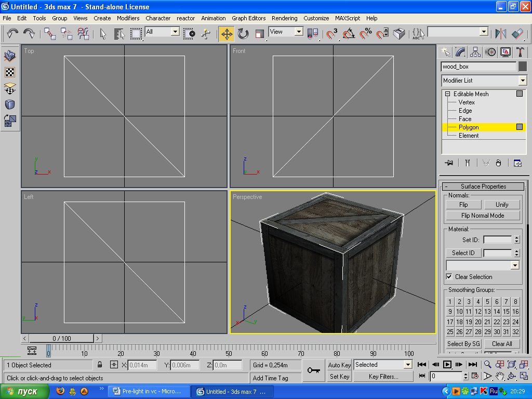Pick the Rectangular Selection Region tool
The width and height of the screenshot is (532, 399).
pyautogui.click(x=136, y=34)
